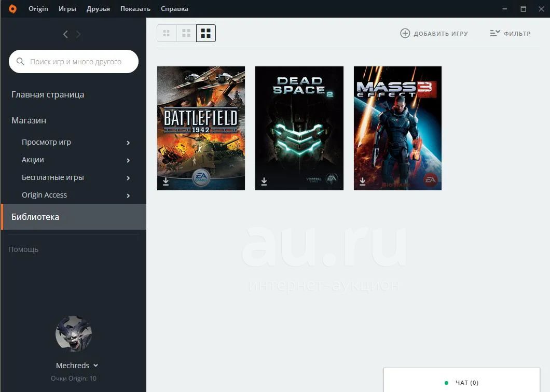The width and height of the screenshot is (550, 392).
Task: Open the Магазин section
Action: (x=29, y=120)
